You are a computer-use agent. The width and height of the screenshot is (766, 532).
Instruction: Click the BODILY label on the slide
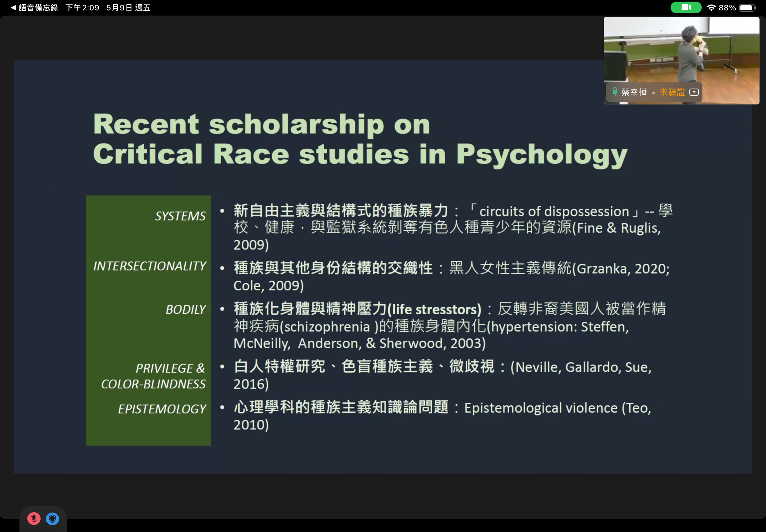pyautogui.click(x=185, y=309)
